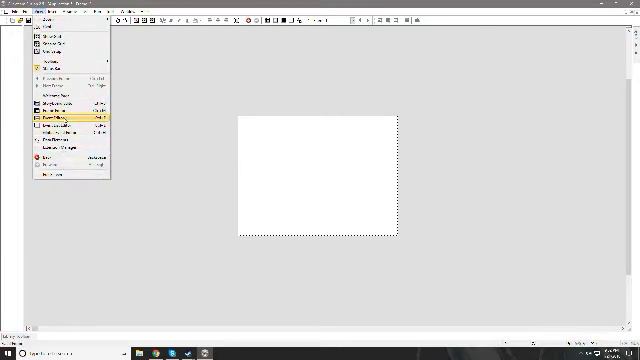640x360 pixels.
Task: Click the horizontal scrollbar below the canvas
Action: pos(325,328)
